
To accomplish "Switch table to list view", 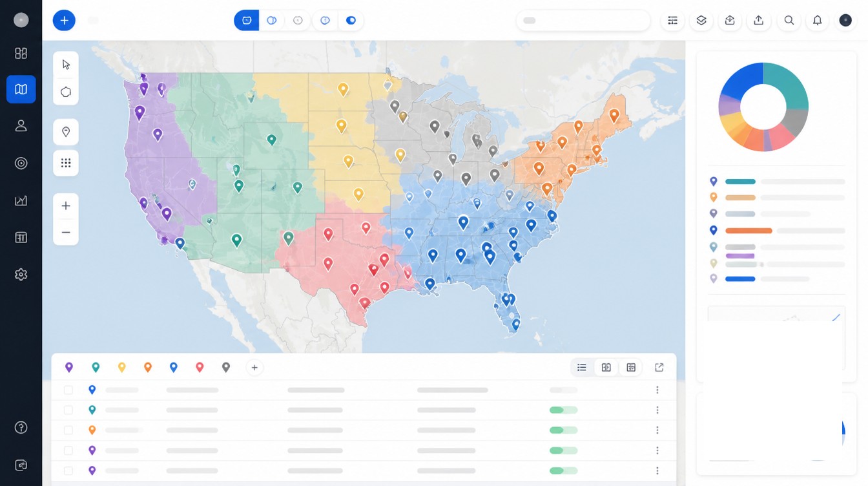I will coord(582,367).
